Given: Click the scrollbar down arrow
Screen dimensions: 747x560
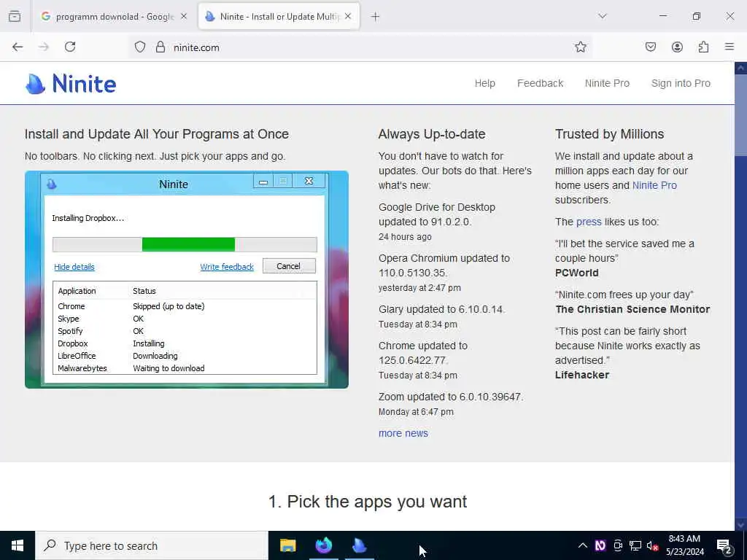Looking at the screenshot, I should pyautogui.click(x=741, y=524).
